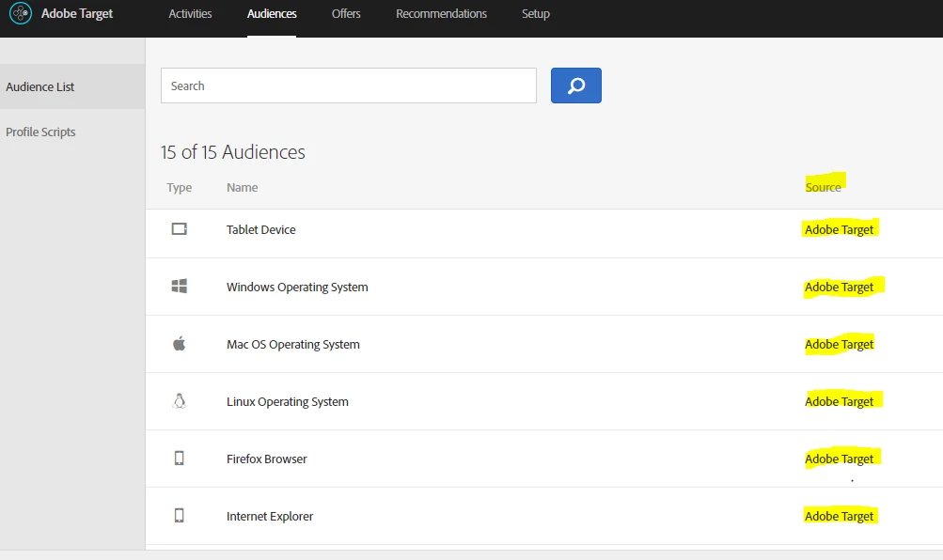Open the Windows Operating System audience
This screenshot has width=943, height=560.
(x=297, y=288)
